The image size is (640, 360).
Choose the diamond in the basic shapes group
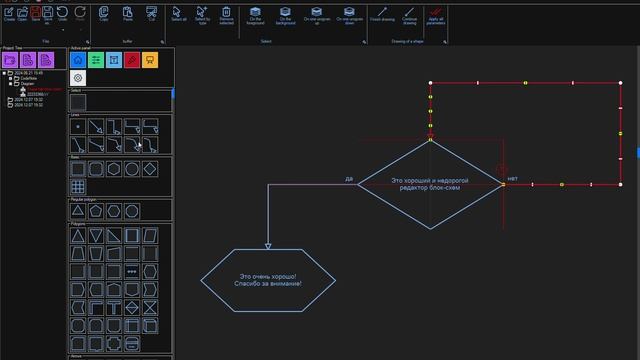click(x=150, y=169)
